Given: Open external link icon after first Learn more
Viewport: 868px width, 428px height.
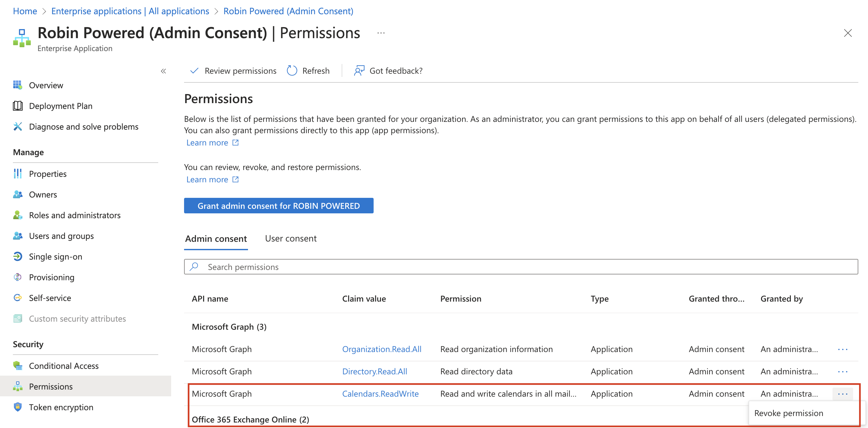Looking at the screenshot, I should [235, 143].
